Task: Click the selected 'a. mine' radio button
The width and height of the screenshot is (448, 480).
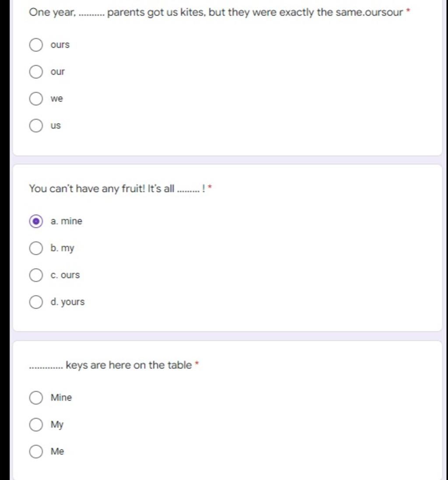Action: (x=36, y=222)
